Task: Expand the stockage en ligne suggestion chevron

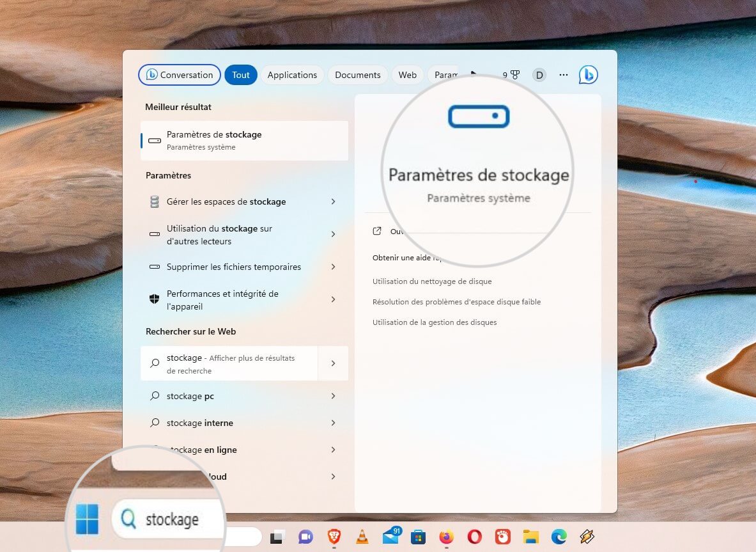Action: click(x=333, y=450)
